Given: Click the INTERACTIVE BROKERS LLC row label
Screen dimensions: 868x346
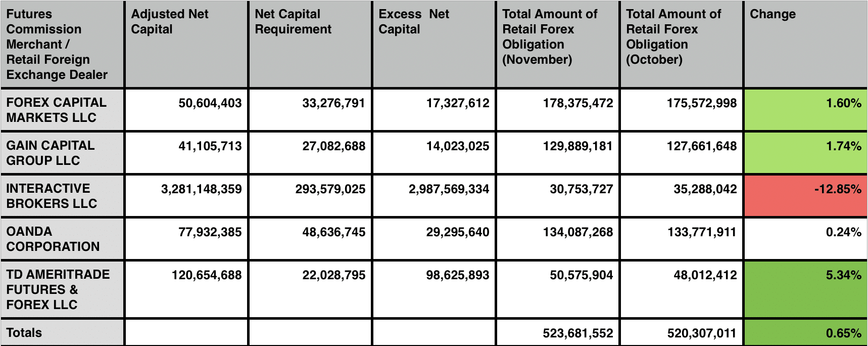Looking at the screenshot, I should pos(51,196).
